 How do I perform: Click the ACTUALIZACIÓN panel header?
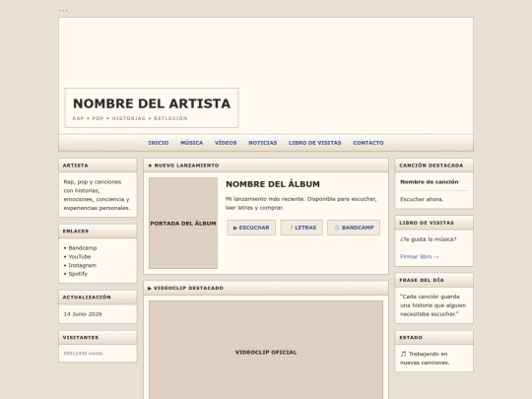point(98,298)
